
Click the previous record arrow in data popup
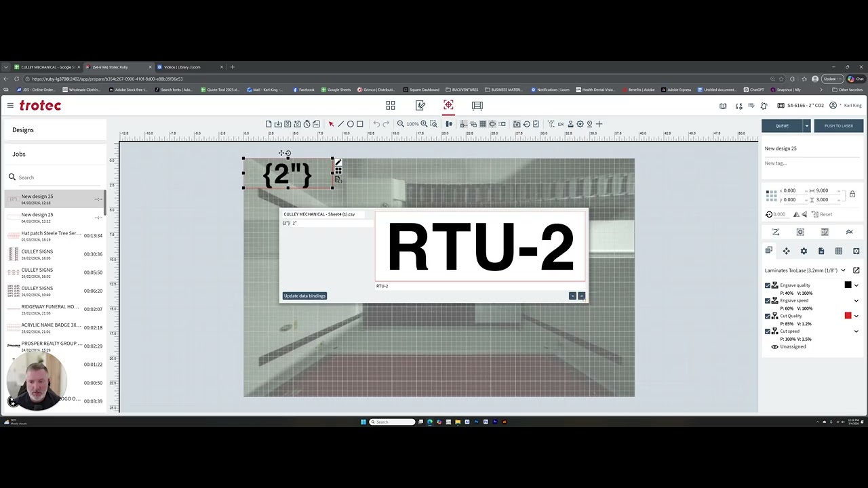pos(572,296)
